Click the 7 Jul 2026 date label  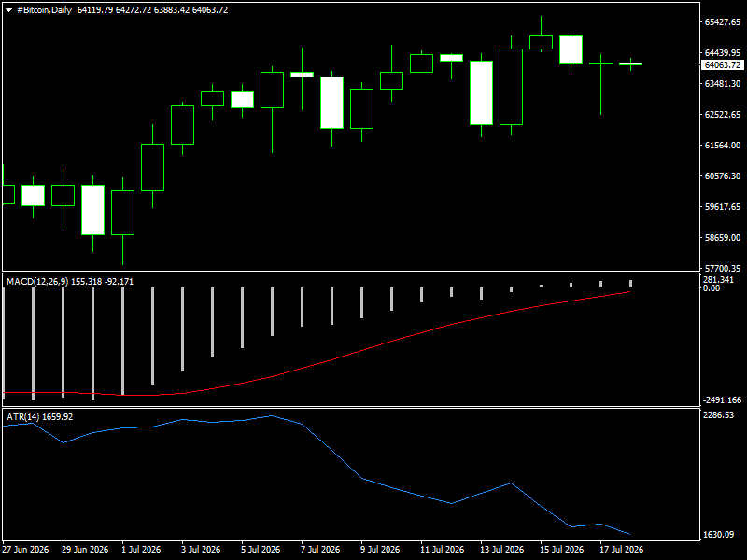click(320, 549)
